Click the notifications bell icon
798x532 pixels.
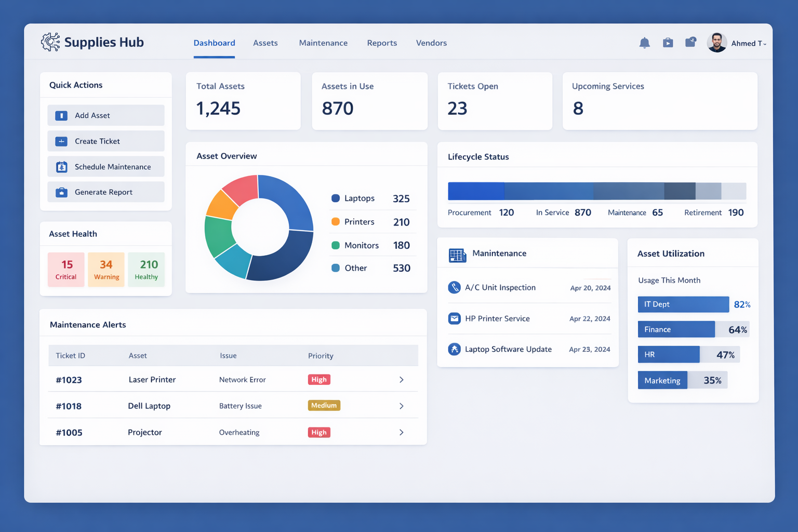click(645, 43)
